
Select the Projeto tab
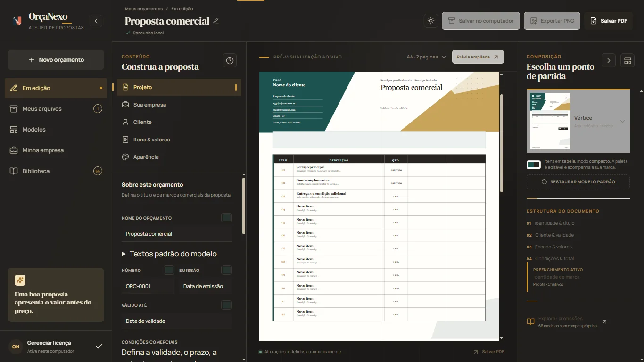tap(179, 87)
